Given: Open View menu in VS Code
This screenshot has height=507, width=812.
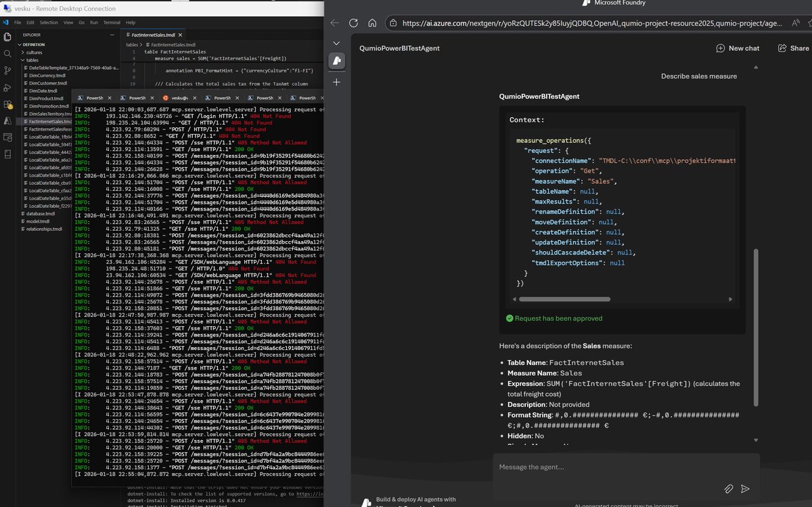Looking at the screenshot, I should tap(68, 22).
